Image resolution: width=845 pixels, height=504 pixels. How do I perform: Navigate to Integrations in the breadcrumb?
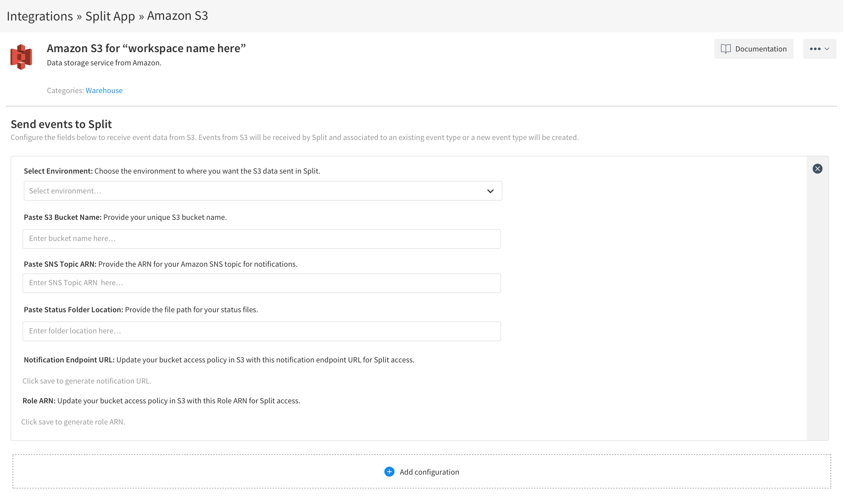click(40, 16)
